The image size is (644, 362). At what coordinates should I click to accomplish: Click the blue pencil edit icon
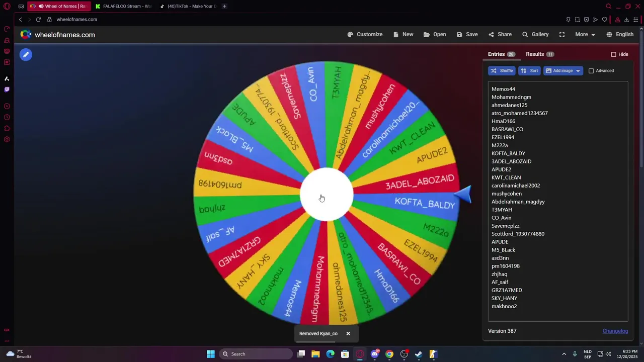tap(26, 54)
